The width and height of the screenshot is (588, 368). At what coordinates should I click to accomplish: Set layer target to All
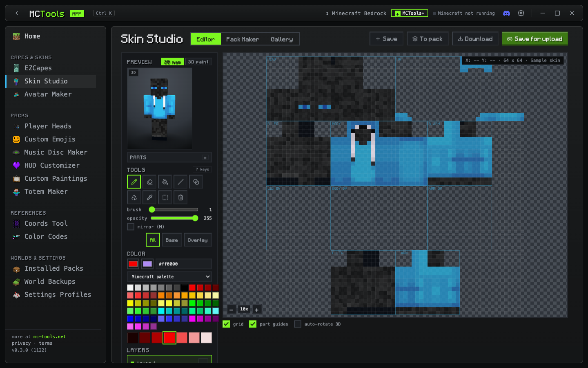(x=153, y=240)
